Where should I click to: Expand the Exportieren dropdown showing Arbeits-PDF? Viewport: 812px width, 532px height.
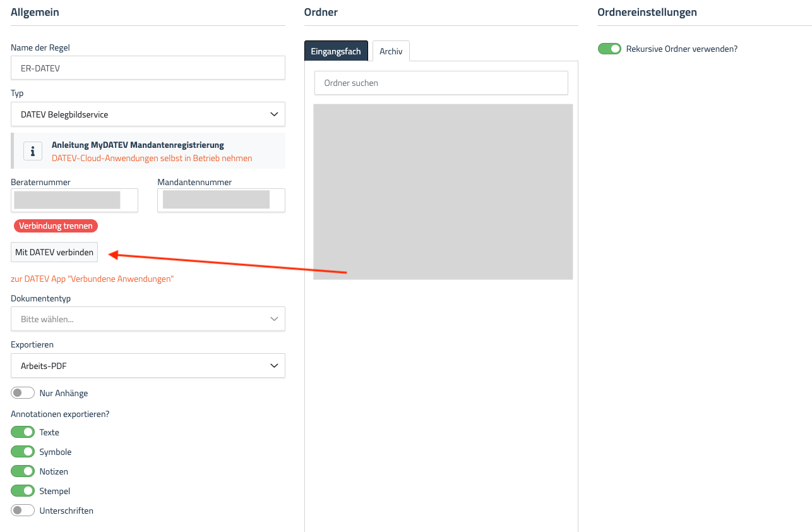(x=148, y=366)
